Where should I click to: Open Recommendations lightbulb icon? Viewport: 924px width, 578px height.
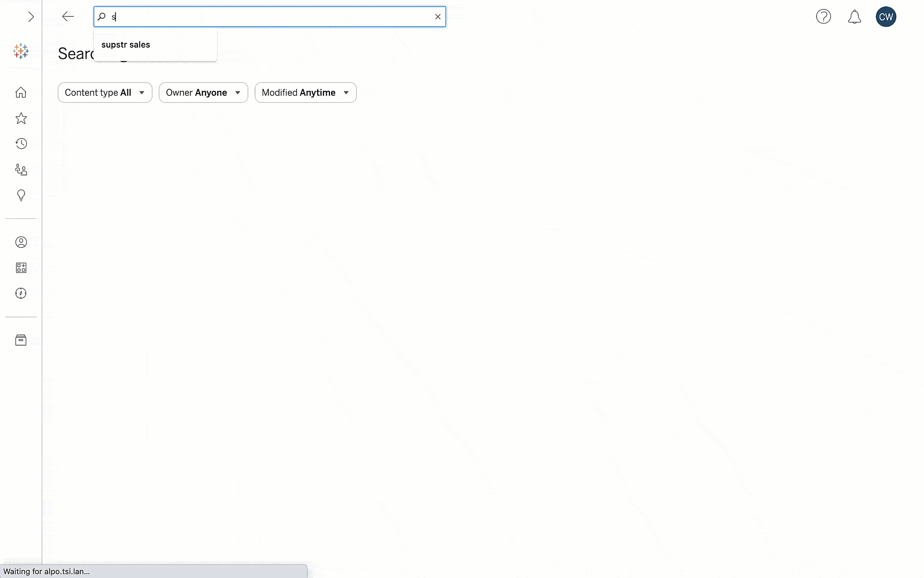pos(21,195)
